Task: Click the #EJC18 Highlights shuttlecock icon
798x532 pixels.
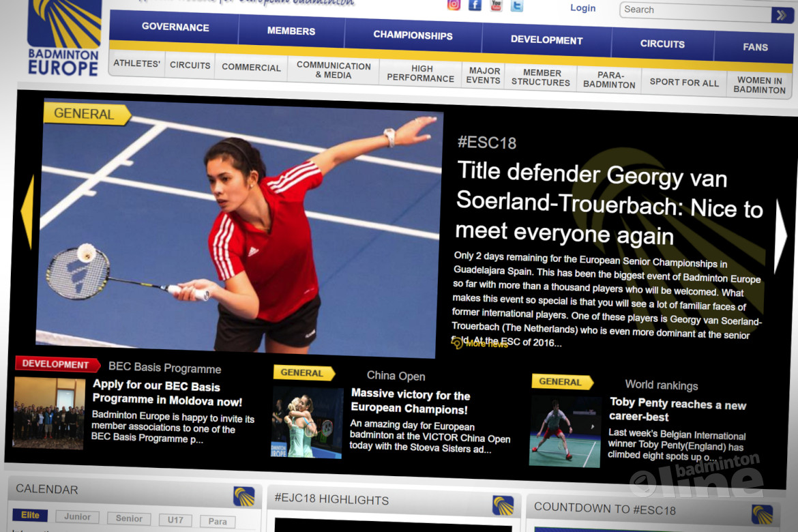Action: click(x=503, y=505)
